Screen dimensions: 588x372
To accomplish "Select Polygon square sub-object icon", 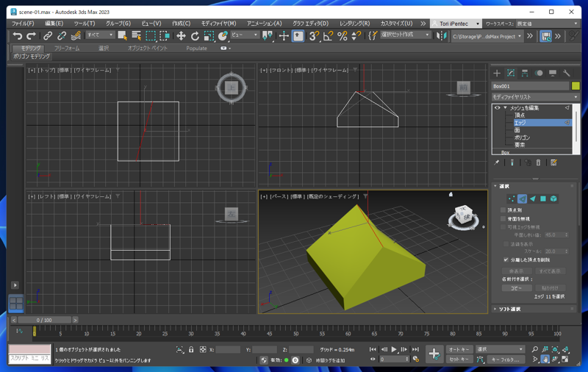I will (543, 198).
